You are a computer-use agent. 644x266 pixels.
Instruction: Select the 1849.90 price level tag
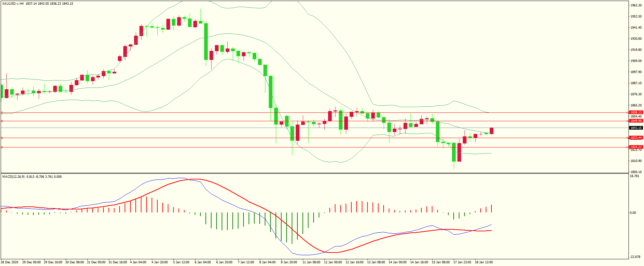[636, 121]
